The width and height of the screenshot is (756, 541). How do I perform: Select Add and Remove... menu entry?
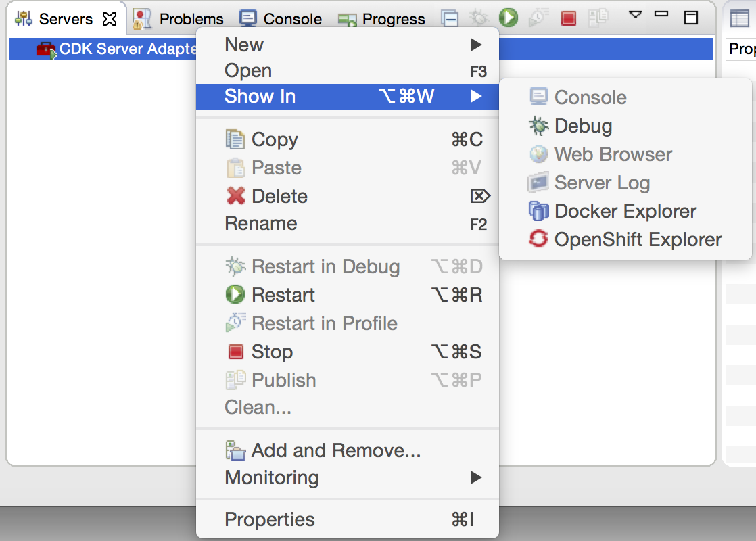coord(335,450)
